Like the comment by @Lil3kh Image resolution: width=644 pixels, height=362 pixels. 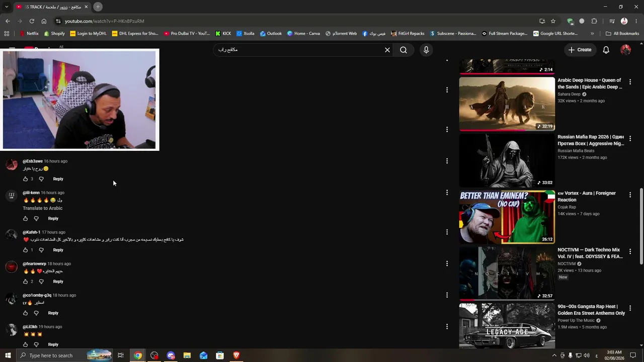tap(25, 344)
